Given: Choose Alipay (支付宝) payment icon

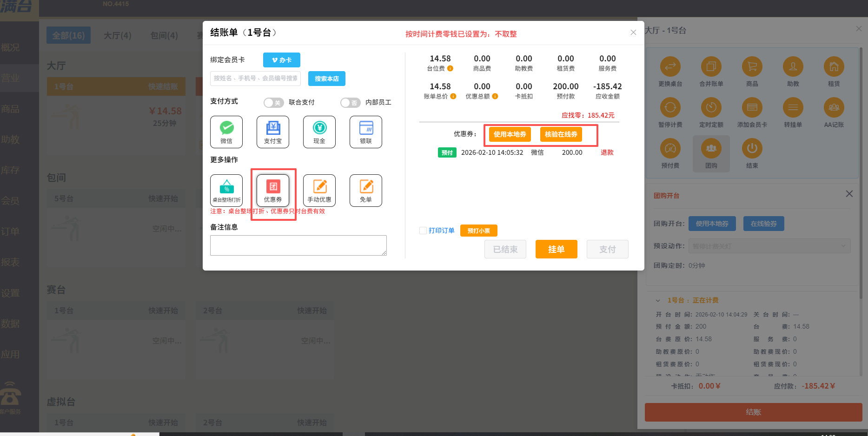Looking at the screenshot, I should tap(273, 132).
